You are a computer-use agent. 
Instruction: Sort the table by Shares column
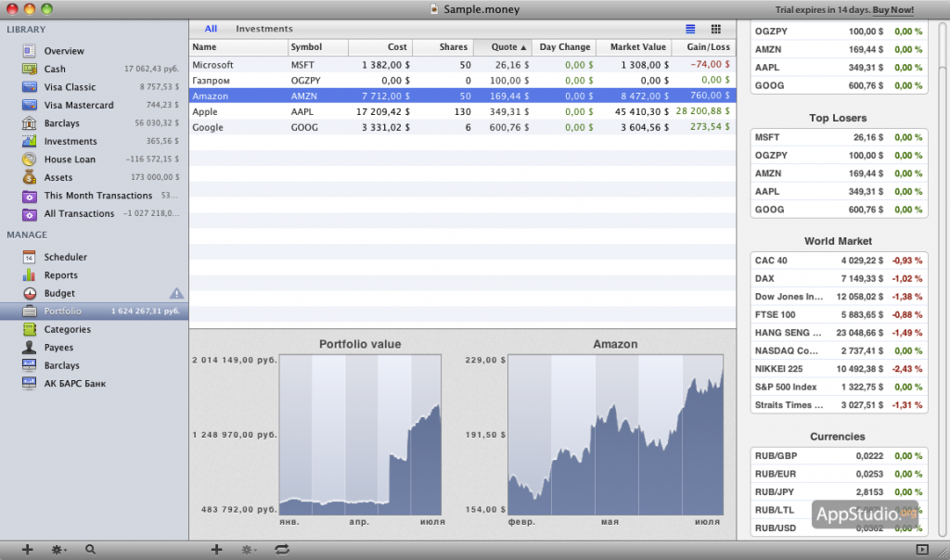pos(443,47)
